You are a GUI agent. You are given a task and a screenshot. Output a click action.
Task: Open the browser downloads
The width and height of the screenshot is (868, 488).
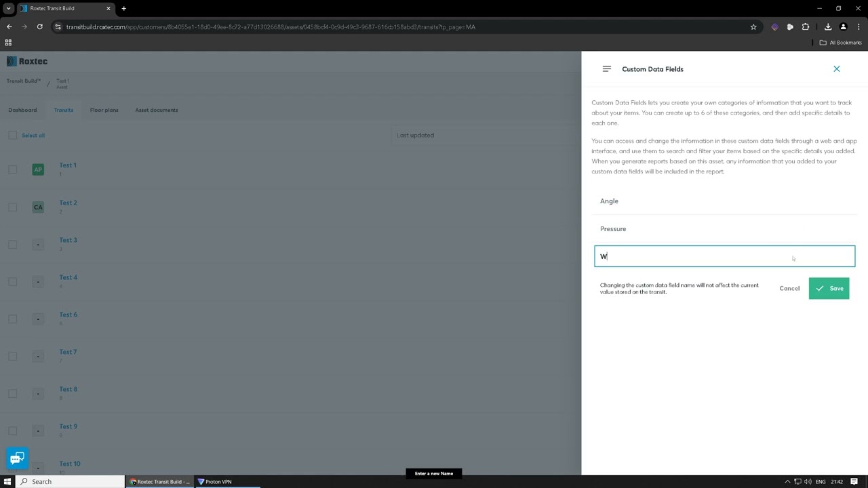point(828,27)
